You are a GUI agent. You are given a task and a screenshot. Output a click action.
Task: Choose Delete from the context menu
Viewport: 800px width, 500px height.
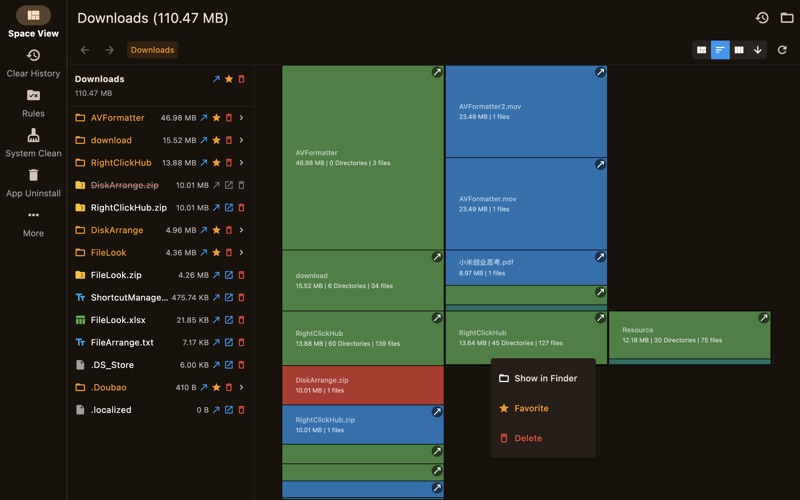(x=543, y=438)
